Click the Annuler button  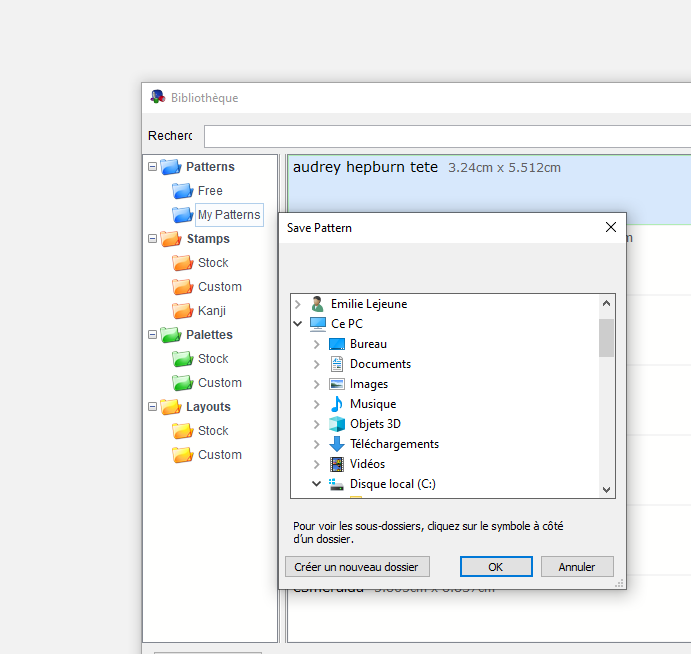(577, 567)
